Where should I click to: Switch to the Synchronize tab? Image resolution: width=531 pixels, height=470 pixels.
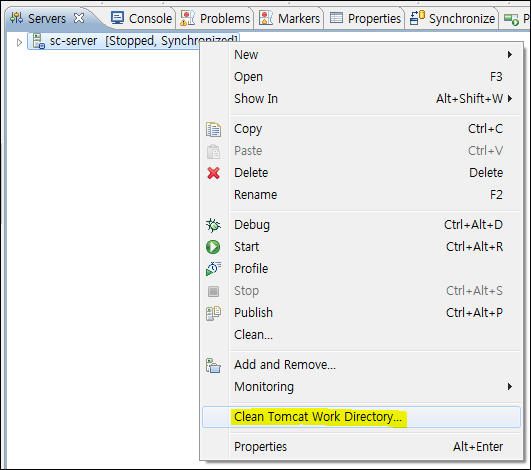tap(452, 18)
